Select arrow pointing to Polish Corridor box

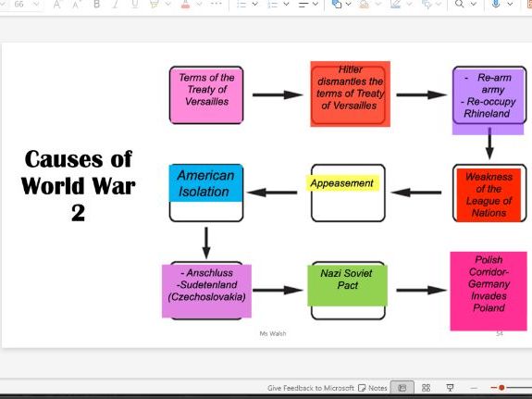(421, 290)
